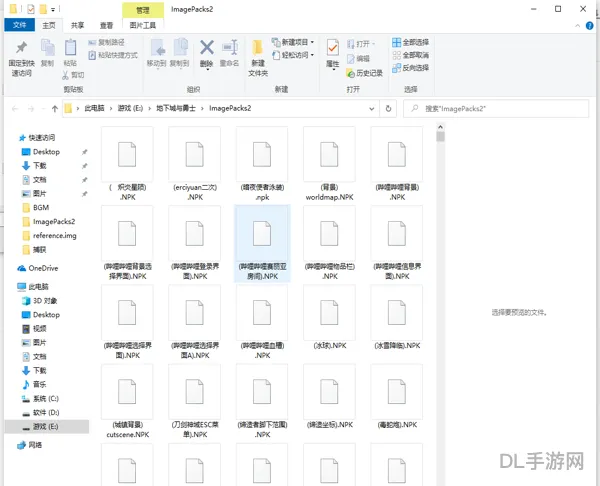Screen dimensions: 600x486
Task: Click the Cut (剪切) scissors icon
Action: click(66, 75)
